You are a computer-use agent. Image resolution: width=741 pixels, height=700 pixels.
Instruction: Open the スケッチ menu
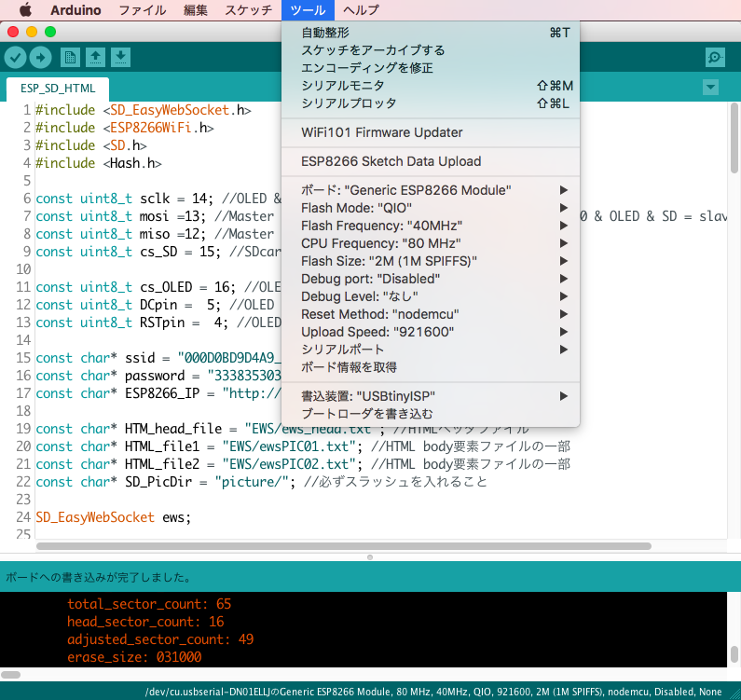[249, 10]
